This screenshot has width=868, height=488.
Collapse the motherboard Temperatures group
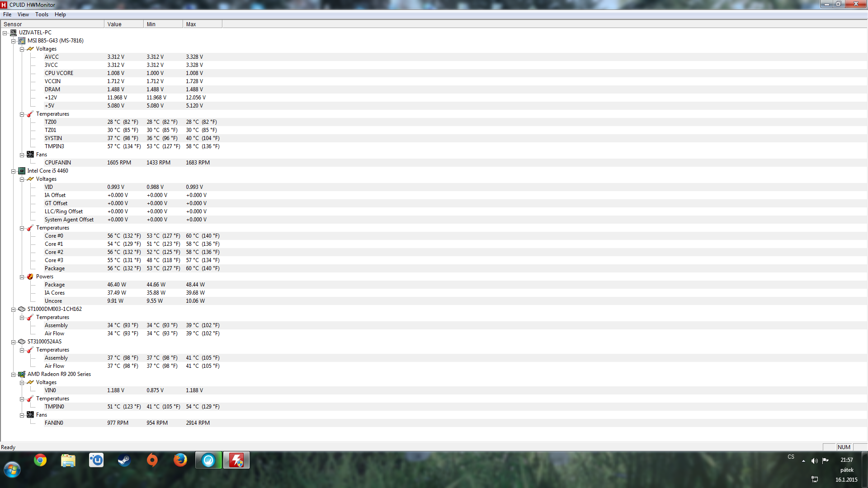[22, 114]
